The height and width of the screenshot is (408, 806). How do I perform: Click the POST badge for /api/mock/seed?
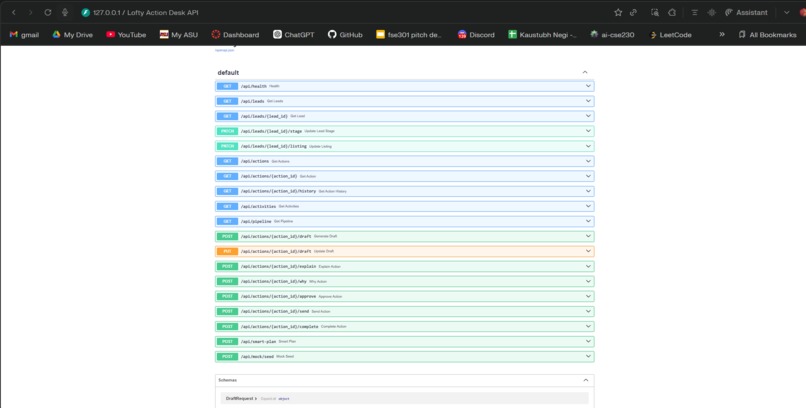pos(227,357)
